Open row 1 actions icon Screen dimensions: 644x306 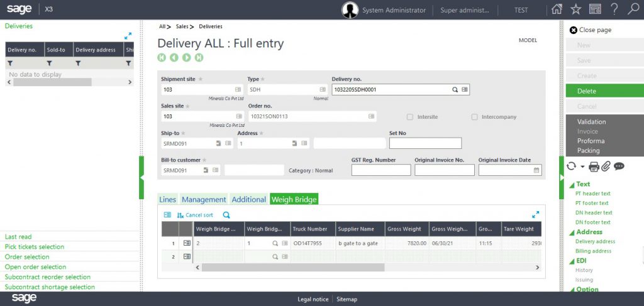(x=187, y=243)
